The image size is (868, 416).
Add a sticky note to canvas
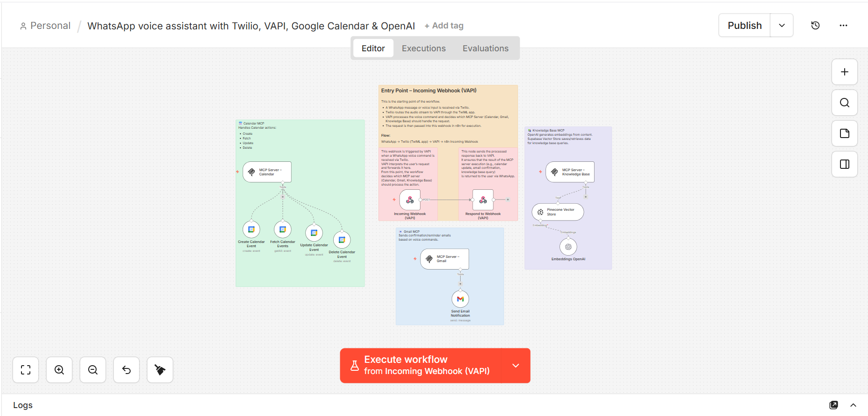(844, 133)
